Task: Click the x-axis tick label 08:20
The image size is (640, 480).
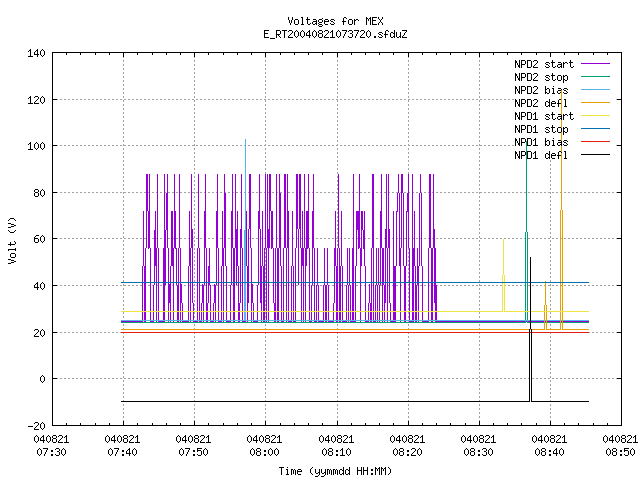Action: click(x=407, y=452)
